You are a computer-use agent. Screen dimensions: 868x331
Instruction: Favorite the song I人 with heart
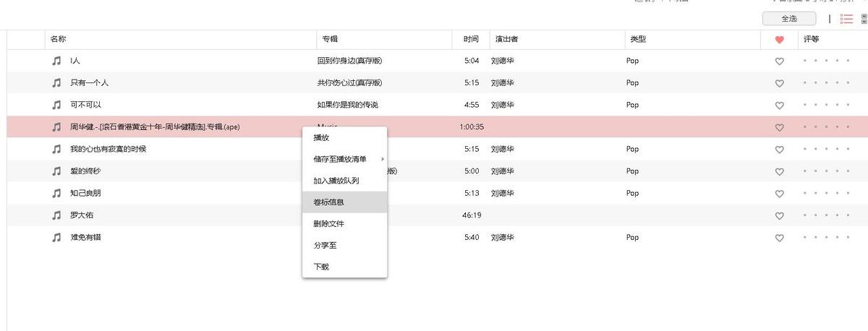[x=779, y=61]
